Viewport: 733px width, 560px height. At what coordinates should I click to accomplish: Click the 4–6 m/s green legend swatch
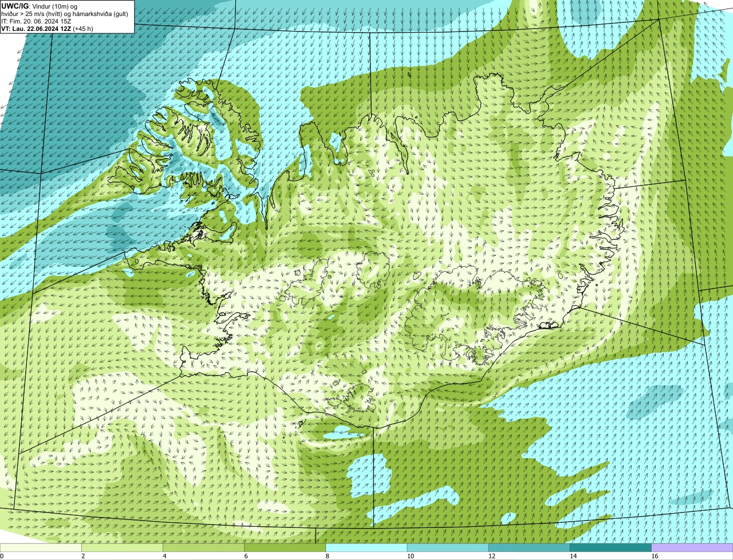pos(203,547)
